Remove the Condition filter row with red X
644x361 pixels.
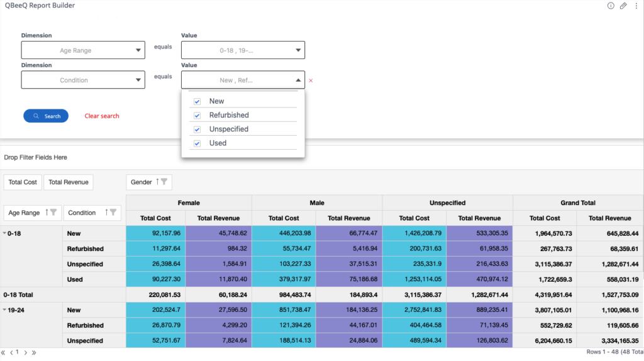311,81
